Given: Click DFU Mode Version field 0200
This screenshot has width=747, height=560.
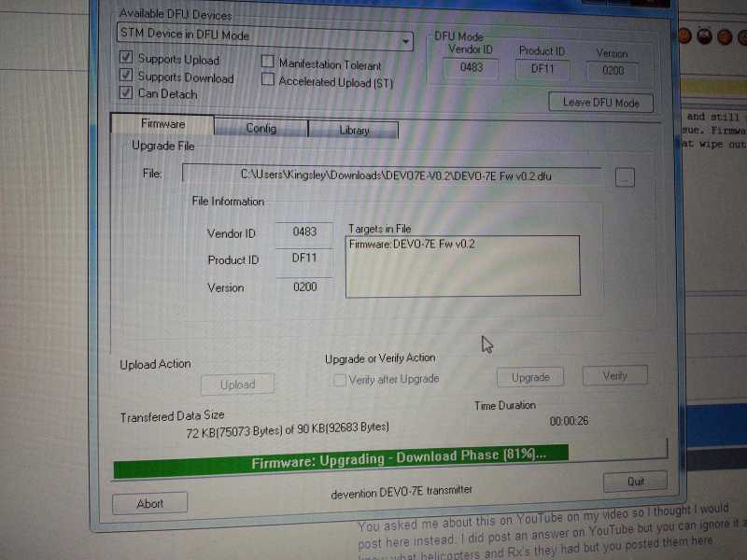Looking at the screenshot, I should click(613, 71).
